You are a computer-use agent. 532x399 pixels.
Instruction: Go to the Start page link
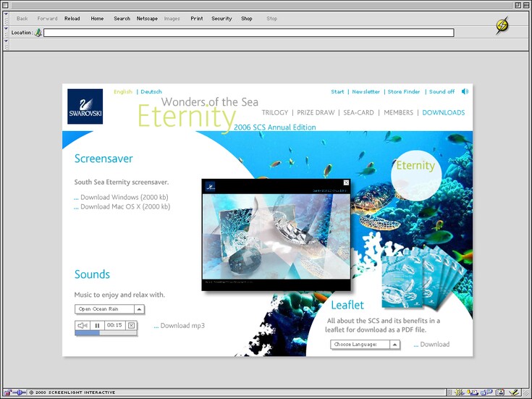click(x=337, y=92)
